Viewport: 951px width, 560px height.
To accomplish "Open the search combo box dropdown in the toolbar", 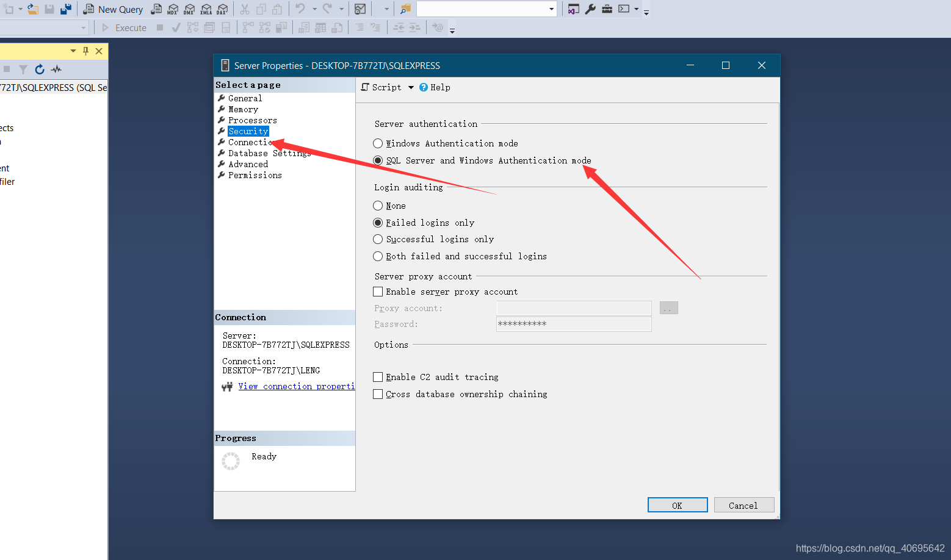I will coord(551,9).
